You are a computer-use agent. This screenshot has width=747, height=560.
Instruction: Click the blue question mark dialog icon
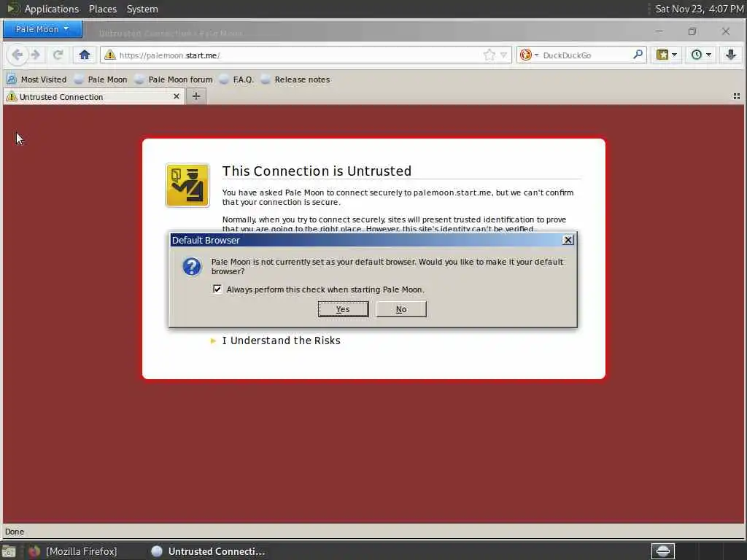192,267
